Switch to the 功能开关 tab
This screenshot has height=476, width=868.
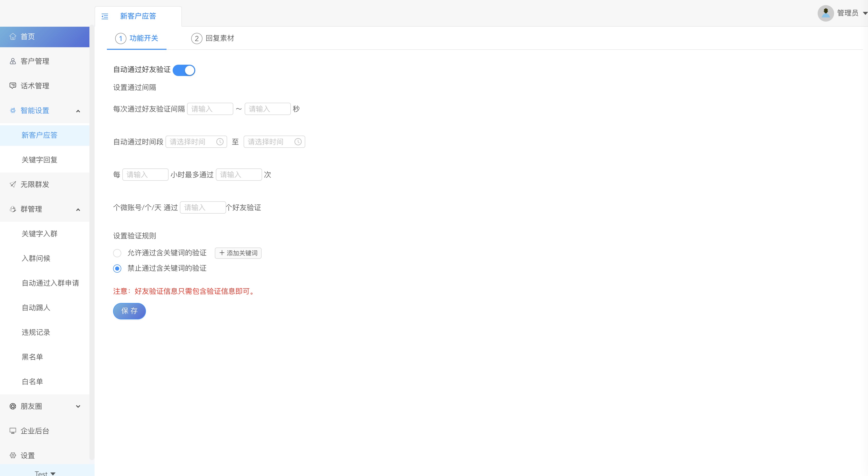[x=136, y=38]
